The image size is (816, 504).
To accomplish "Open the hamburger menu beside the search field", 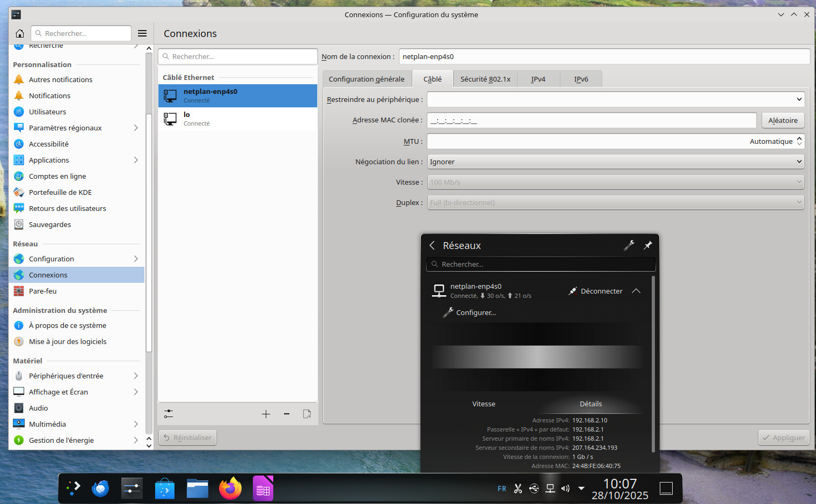I will (142, 33).
